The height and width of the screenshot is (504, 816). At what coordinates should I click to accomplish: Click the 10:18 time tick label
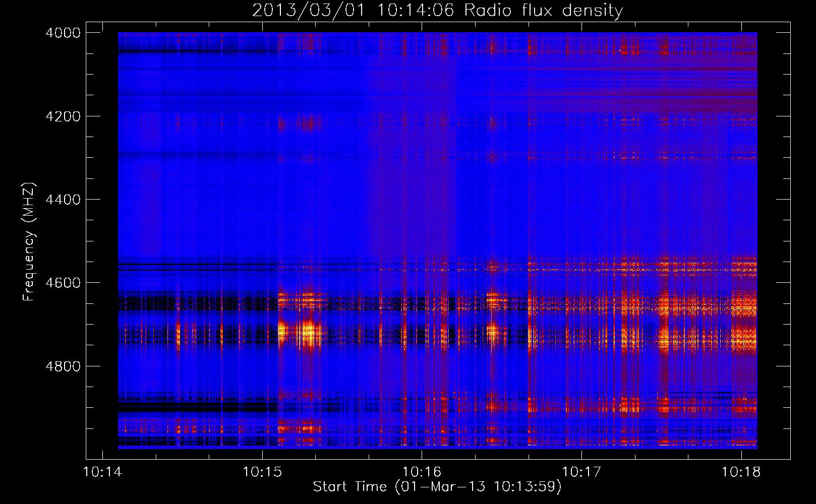coord(741,472)
